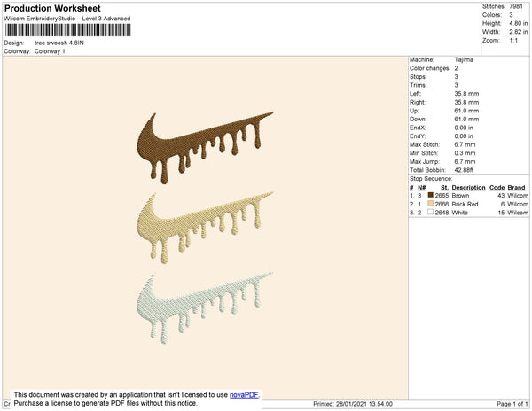This screenshot has height=411, width=532.
Task: Click stitch count 2668 in Brick Red row
Action: coord(442,204)
